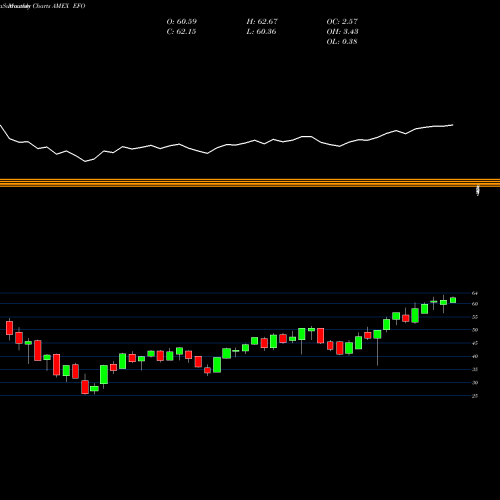Click the 25 price axis label
Image resolution: width=500 pixels, height=500 pixels.
point(475,396)
